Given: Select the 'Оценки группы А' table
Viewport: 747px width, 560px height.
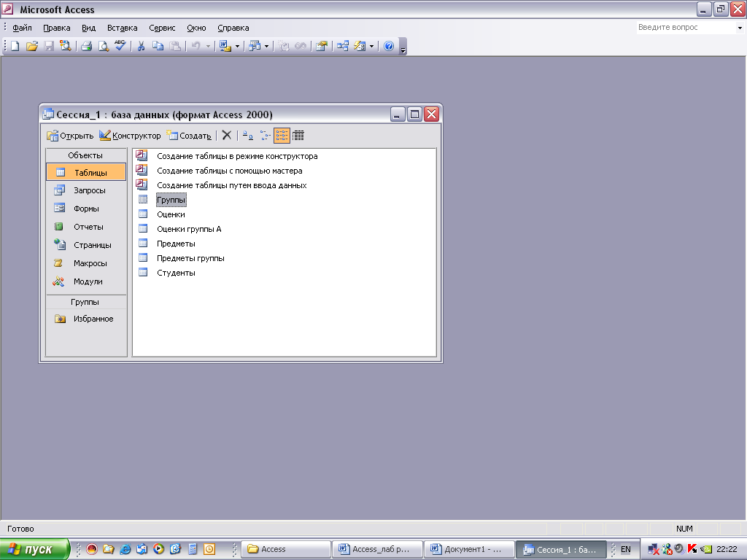Looking at the screenshot, I should coord(189,229).
